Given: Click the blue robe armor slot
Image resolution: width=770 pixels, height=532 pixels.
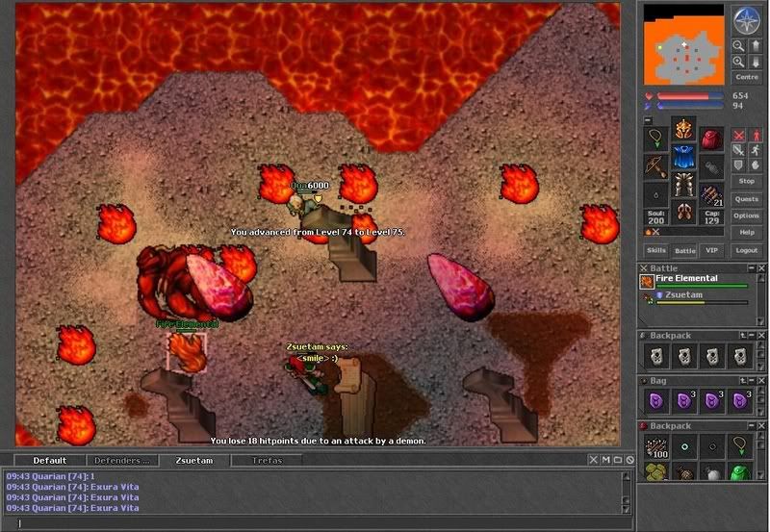Looking at the screenshot, I should pyautogui.click(x=683, y=157).
